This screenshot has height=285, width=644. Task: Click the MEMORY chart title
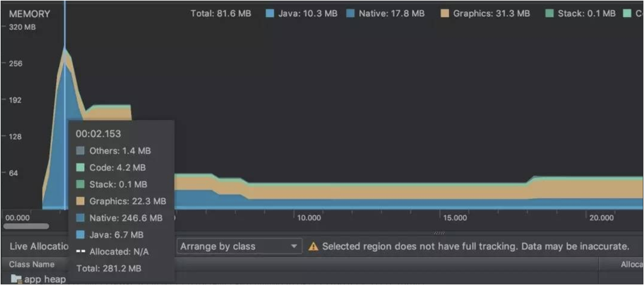[x=30, y=13]
